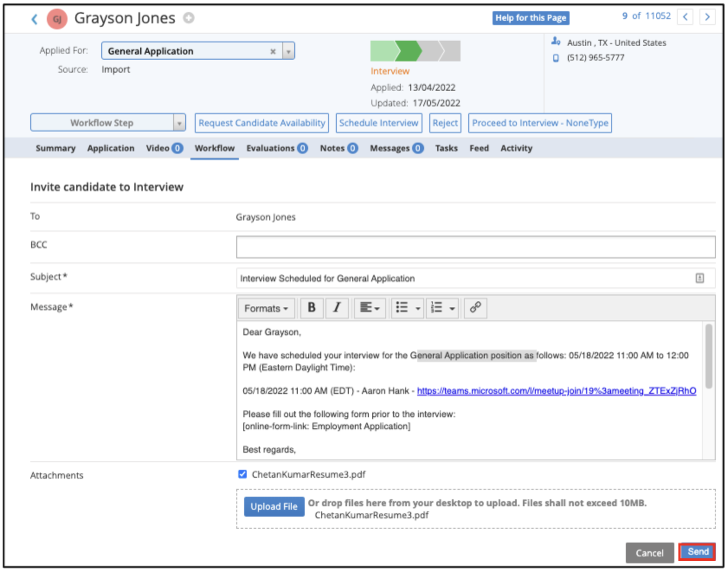
Task: Switch to the Summary tab
Action: pos(55,148)
